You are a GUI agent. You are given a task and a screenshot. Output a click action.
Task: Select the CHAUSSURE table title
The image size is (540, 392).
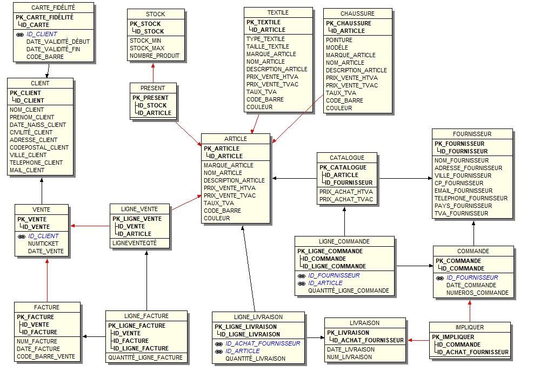tap(357, 13)
